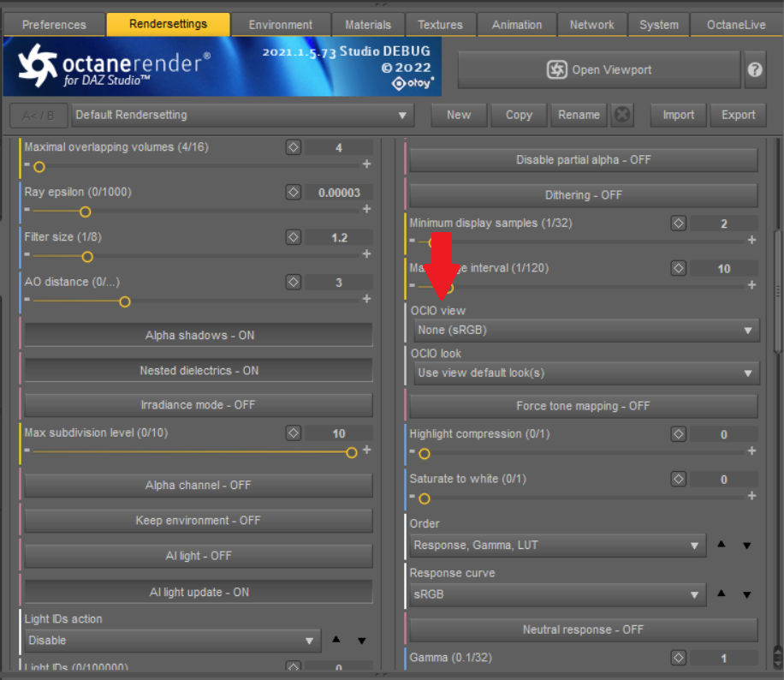The image size is (784, 680).
Task: Click AO distance slider handle
Action: (125, 301)
